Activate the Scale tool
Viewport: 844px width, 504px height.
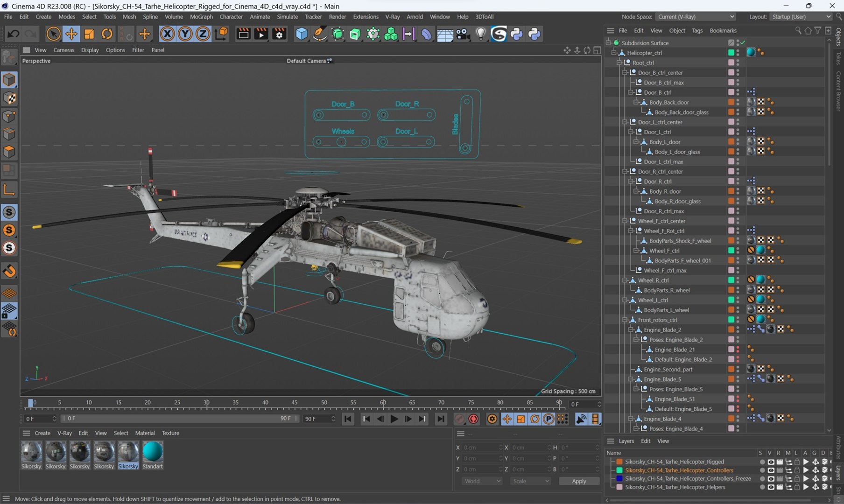(x=89, y=34)
